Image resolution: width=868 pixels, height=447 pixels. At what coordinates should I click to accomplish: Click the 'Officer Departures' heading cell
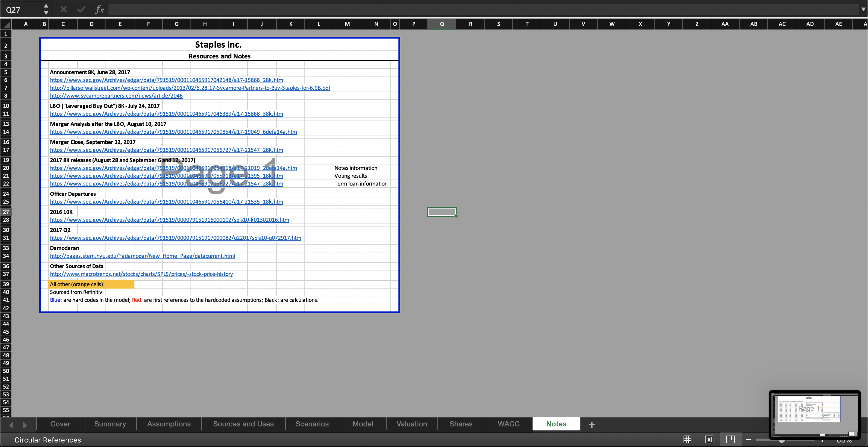73,194
